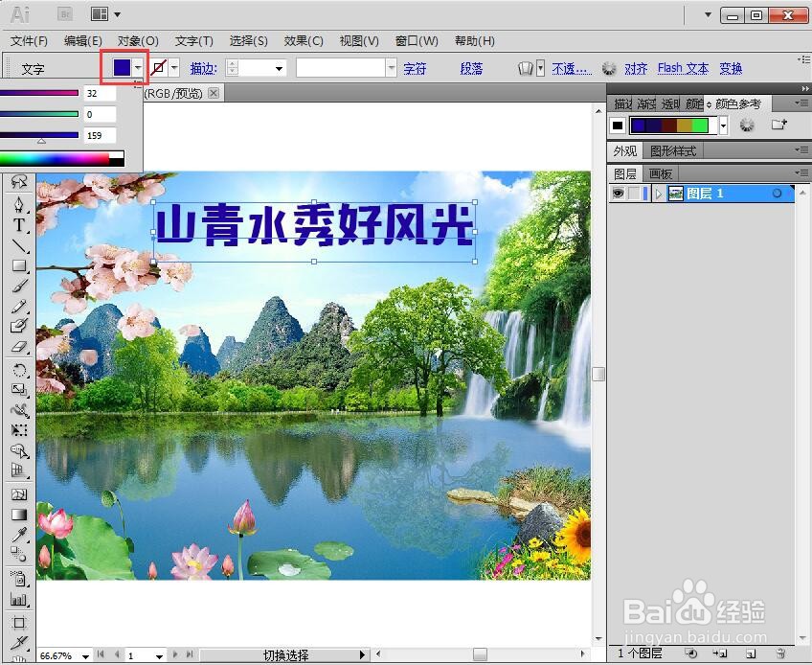Select the Paintbrush tool
This screenshot has width=812, height=665.
point(19,287)
